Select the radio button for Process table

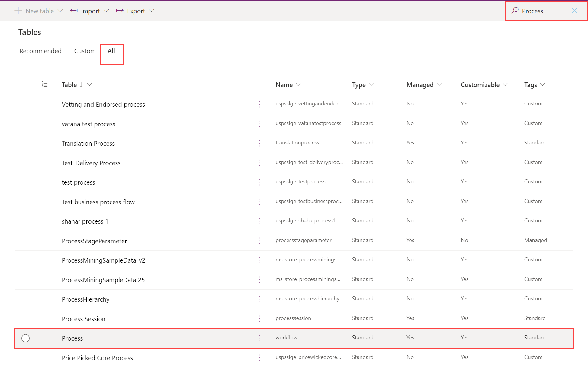(x=26, y=338)
